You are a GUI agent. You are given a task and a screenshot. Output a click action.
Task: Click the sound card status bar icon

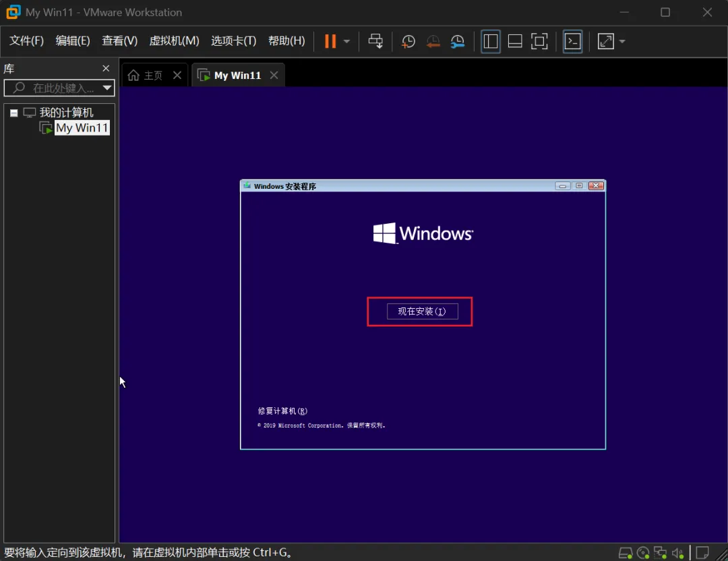677,553
